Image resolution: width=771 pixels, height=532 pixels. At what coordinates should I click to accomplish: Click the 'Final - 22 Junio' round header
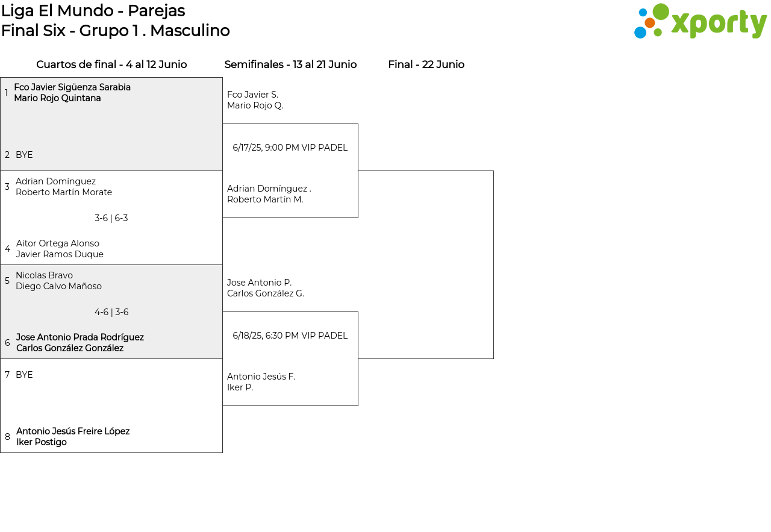426,64
